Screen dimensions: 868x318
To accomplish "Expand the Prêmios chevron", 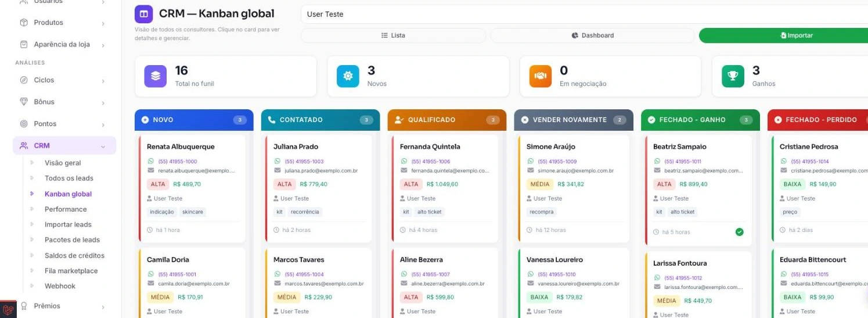I will point(103,307).
